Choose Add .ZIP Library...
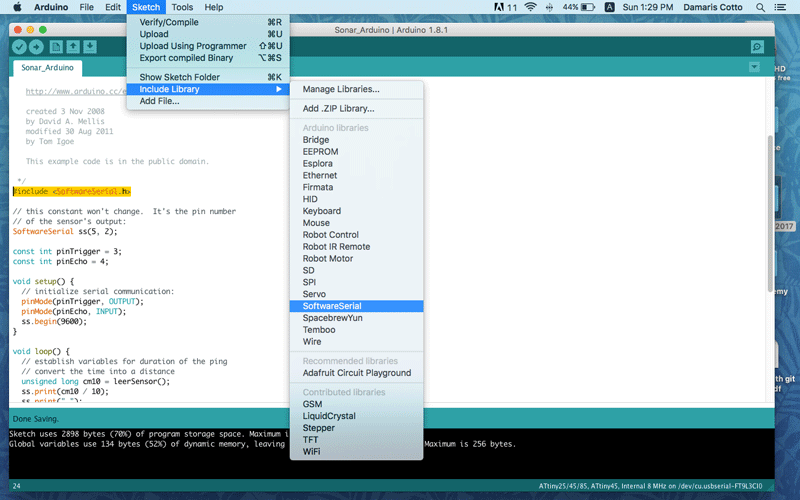800x500 pixels. pyautogui.click(x=356, y=109)
